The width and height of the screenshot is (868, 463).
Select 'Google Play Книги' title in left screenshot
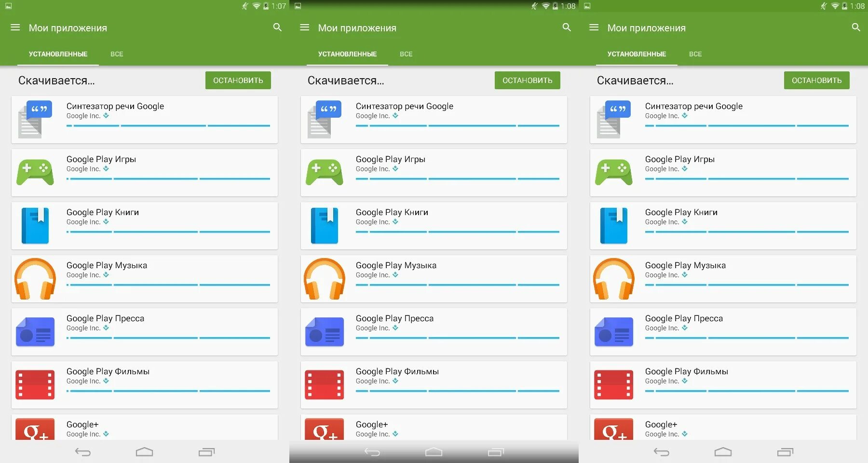(103, 212)
